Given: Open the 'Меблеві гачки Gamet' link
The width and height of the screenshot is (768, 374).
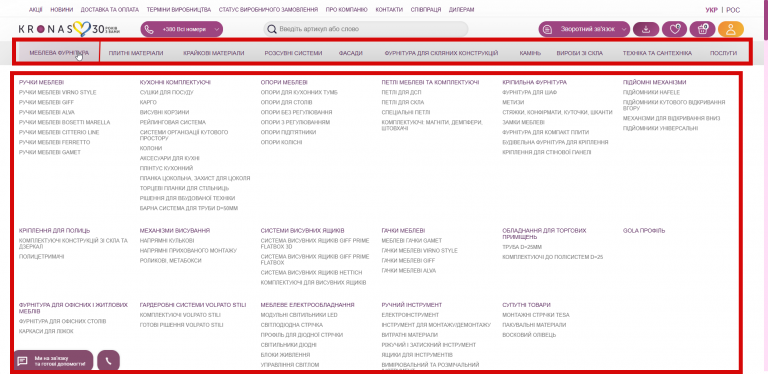Looking at the screenshot, I should click(411, 241).
